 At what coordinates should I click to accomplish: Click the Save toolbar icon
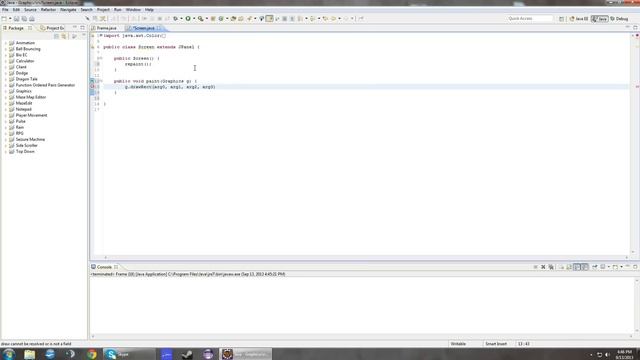[17, 19]
